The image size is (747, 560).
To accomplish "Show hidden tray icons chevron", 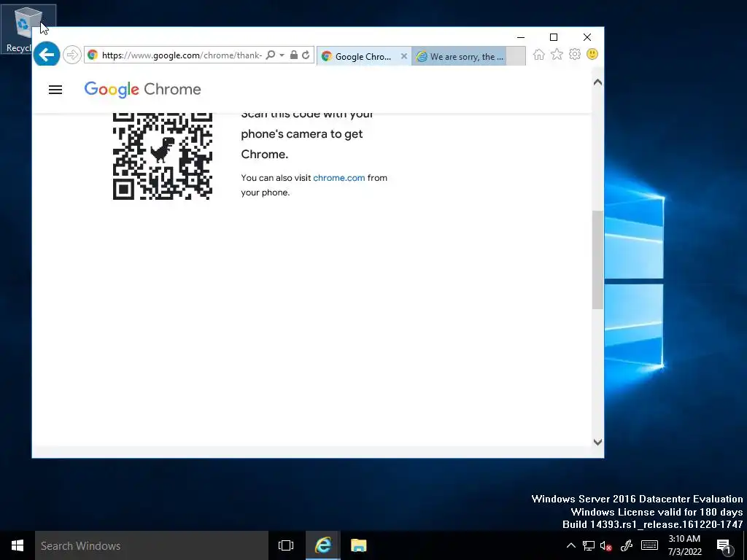I will (570, 545).
